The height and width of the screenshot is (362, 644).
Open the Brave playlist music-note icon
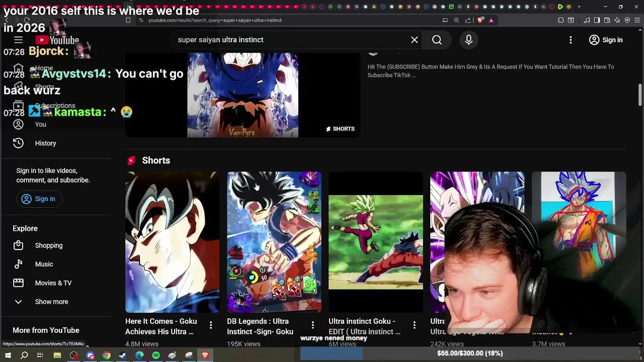[x=587, y=20]
